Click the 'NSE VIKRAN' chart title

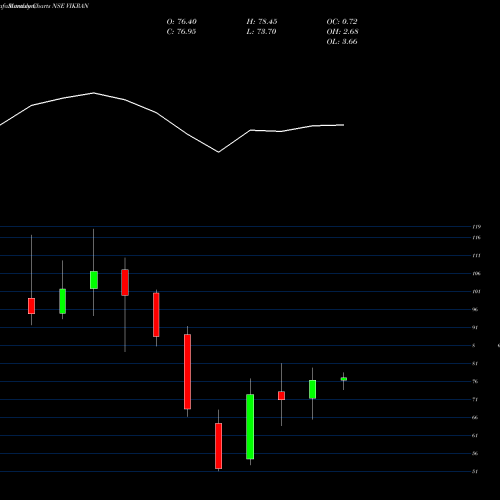click(71, 6)
